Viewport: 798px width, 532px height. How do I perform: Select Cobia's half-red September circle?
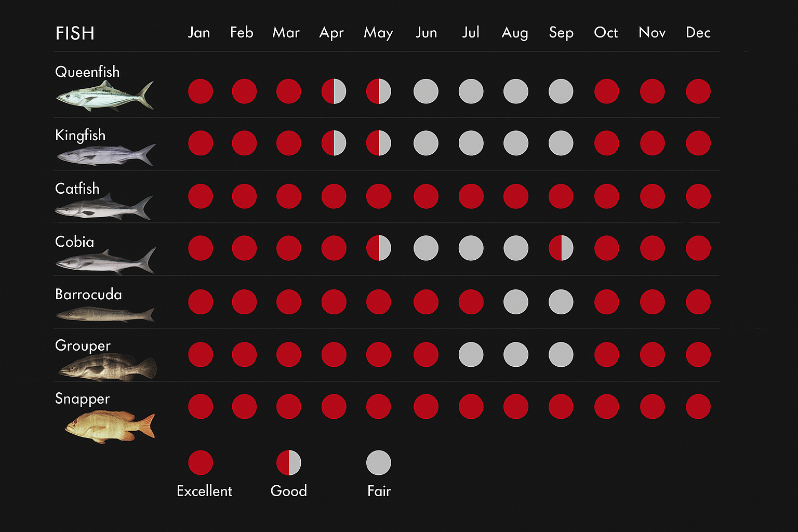pyautogui.click(x=561, y=248)
